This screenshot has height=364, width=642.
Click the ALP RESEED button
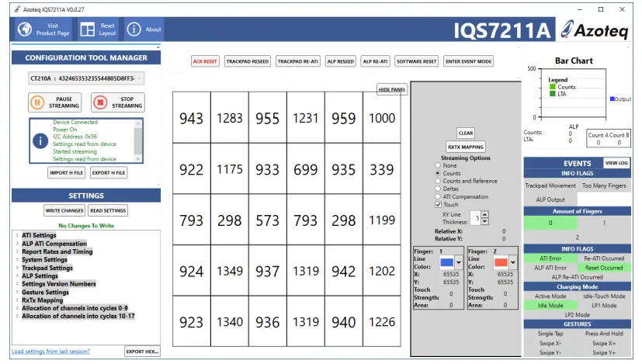340,61
